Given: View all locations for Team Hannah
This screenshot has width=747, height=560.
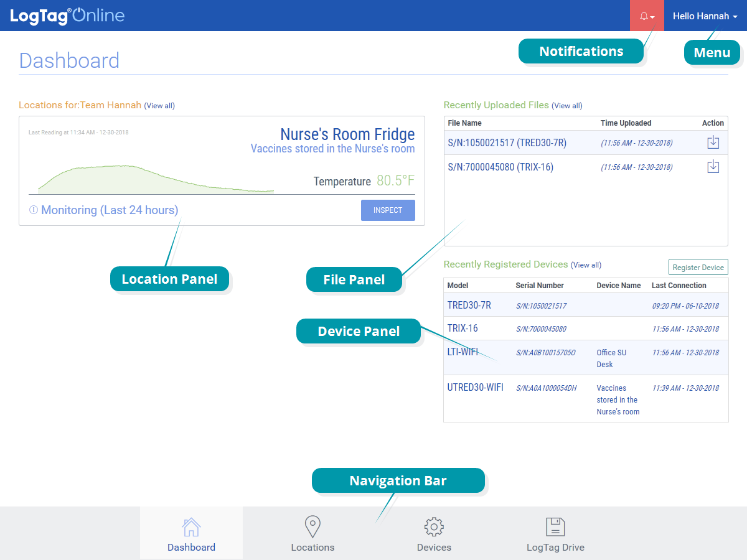Looking at the screenshot, I should coord(159,106).
